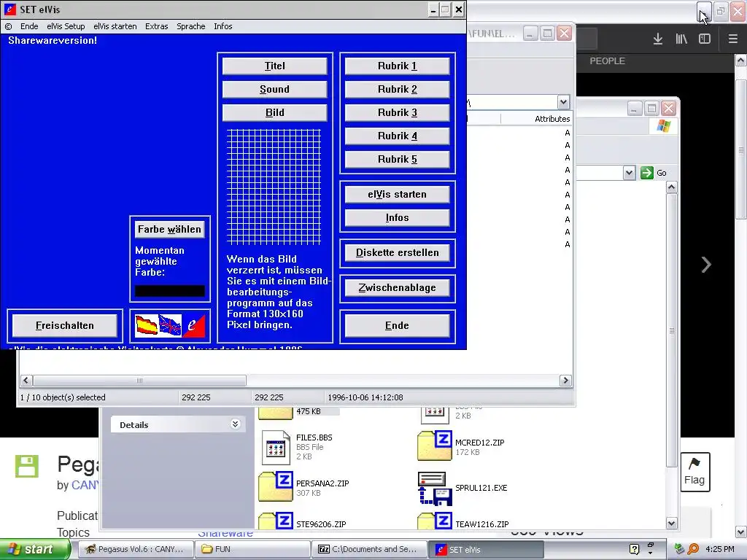The width and height of the screenshot is (747, 560).
Task: Select the FILES.BBS file icon
Action: pos(276,448)
